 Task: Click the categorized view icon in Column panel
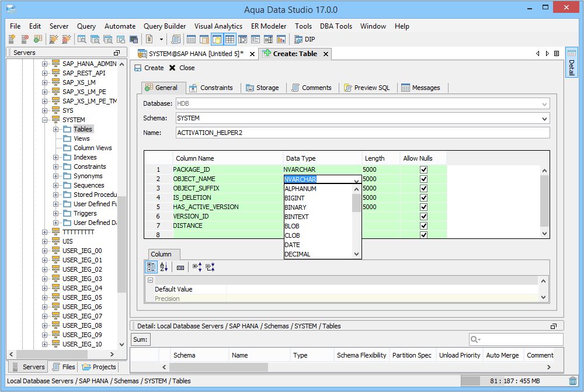click(151, 267)
